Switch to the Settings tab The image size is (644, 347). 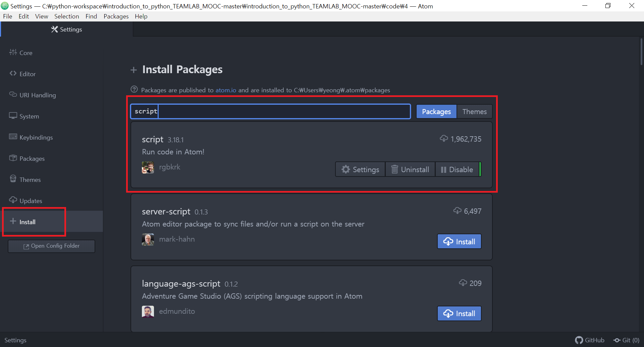66,29
